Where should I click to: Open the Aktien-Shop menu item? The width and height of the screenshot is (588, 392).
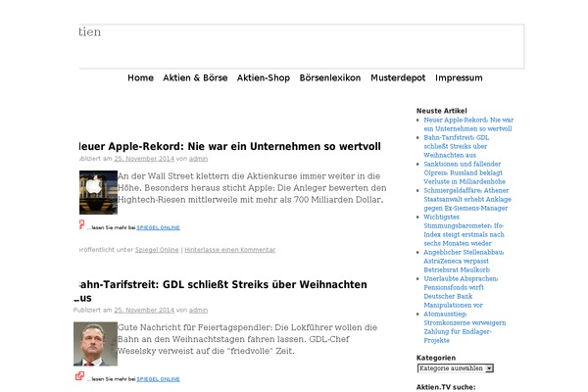(x=264, y=77)
